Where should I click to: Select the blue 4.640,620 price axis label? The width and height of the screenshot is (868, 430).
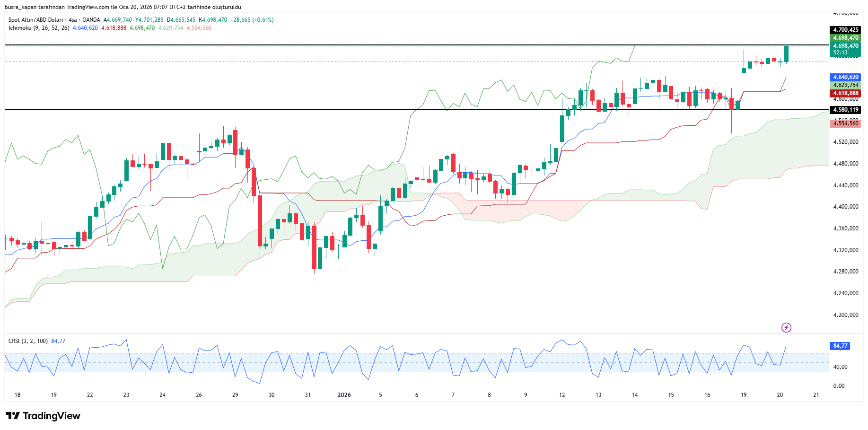pyautogui.click(x=845, y=77)
